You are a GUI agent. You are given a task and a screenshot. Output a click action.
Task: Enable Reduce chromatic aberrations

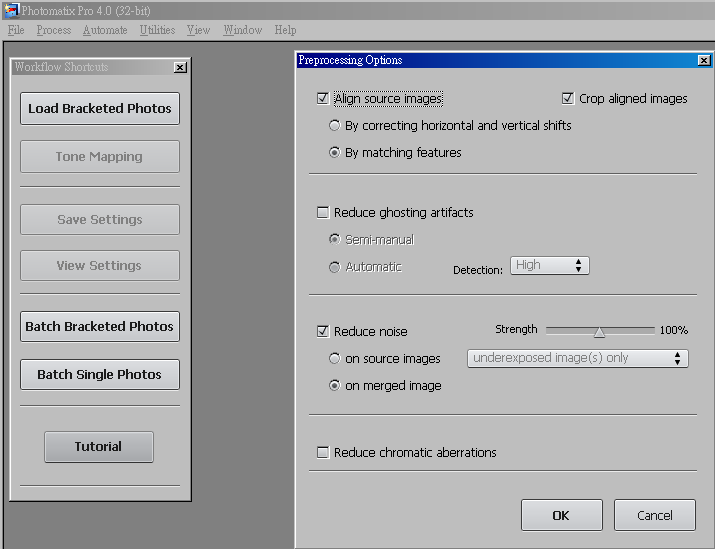click(322, 452)
